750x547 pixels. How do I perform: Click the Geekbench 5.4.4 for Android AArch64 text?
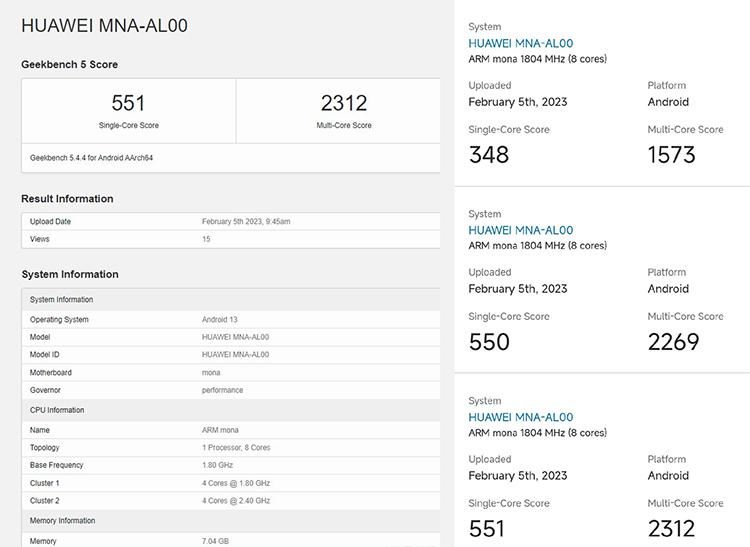91,158
